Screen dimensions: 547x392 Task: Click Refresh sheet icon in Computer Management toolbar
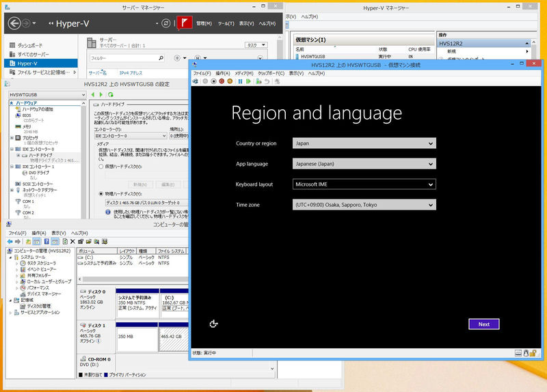[65, 242]
